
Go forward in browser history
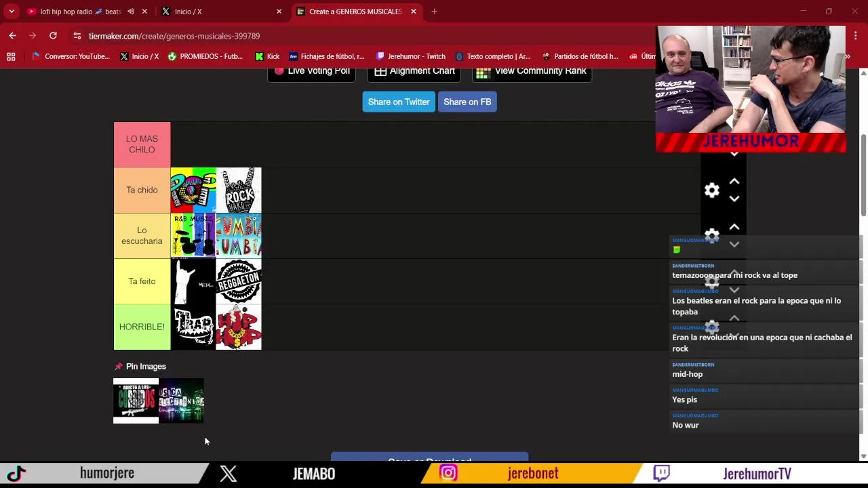point(33,36)
